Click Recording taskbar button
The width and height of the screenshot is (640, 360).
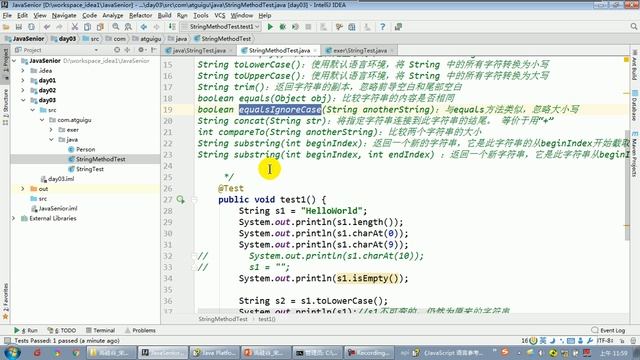point(369,352)
